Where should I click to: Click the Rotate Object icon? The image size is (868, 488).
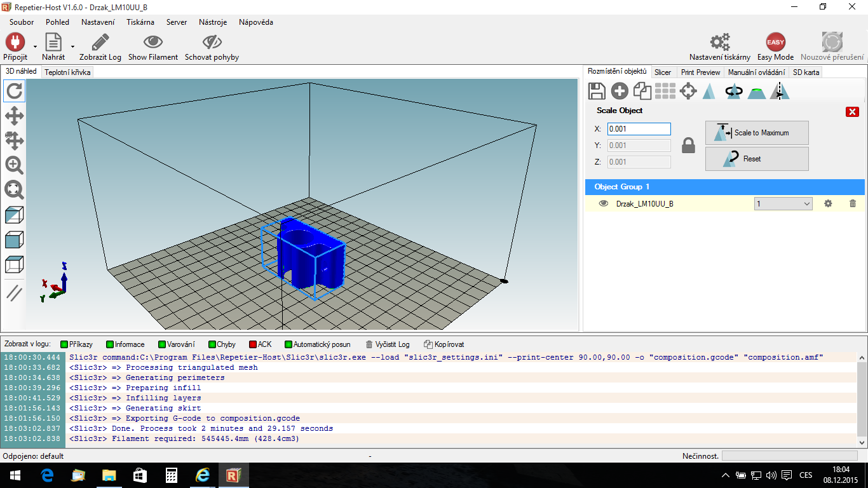coord(734,91)
